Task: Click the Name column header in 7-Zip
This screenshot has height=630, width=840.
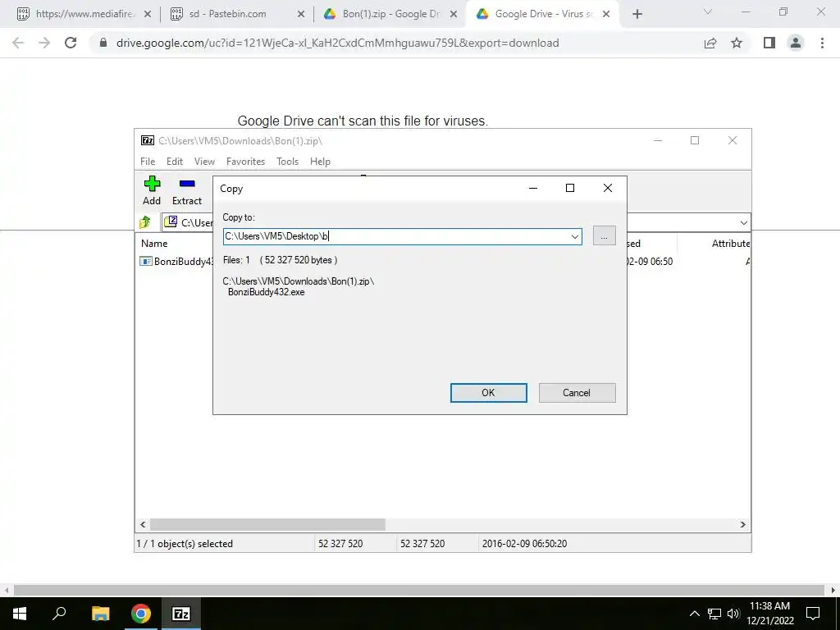Action: 154,243
